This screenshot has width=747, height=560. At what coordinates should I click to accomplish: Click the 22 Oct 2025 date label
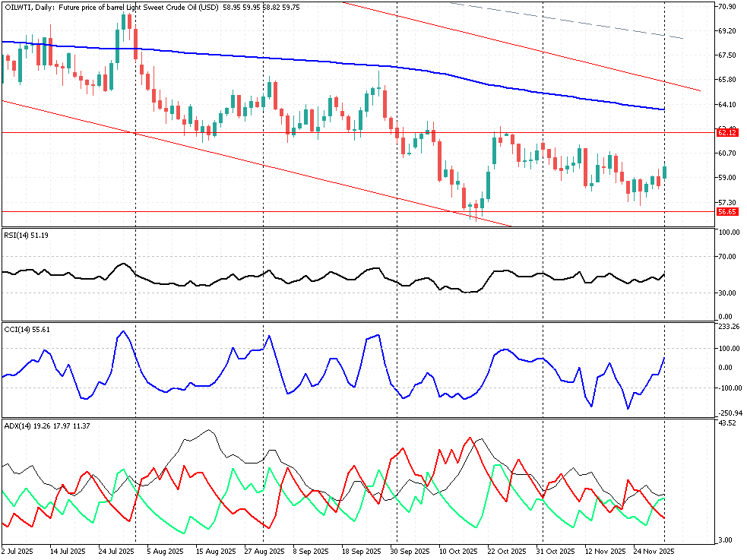pyautogui.click(x=507, y=551)
